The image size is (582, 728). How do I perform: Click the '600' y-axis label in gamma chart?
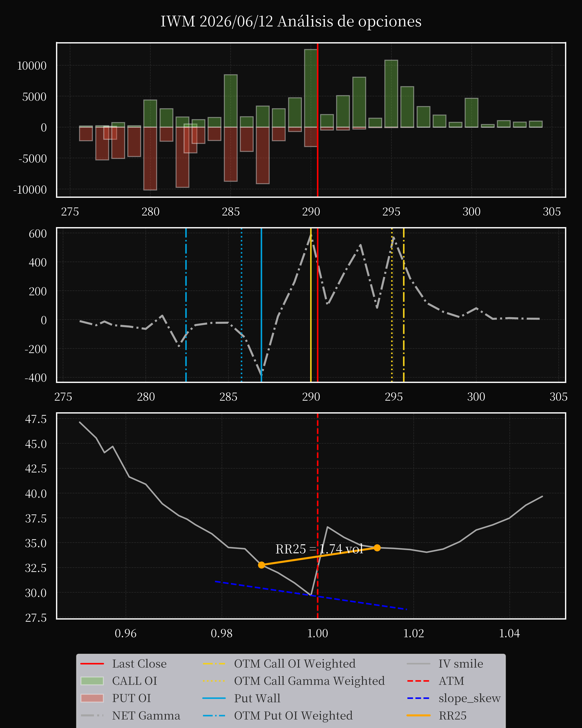(38, 234)
